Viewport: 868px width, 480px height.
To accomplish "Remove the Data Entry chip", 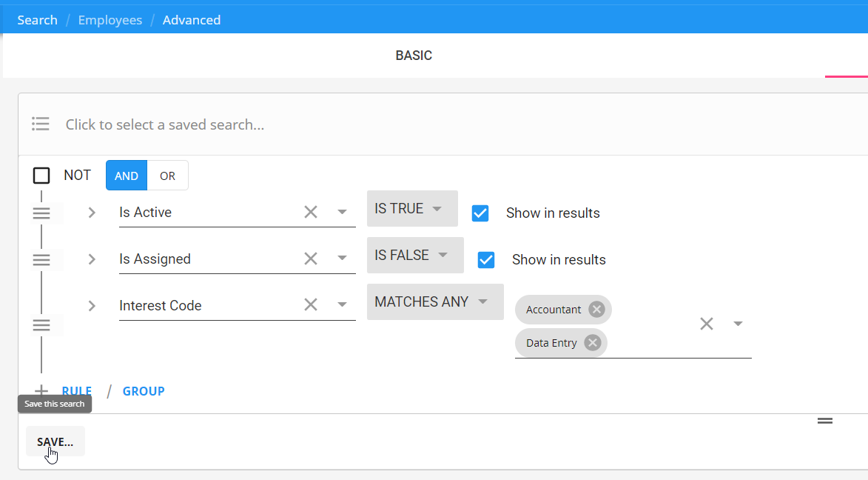I will (592, 343).
